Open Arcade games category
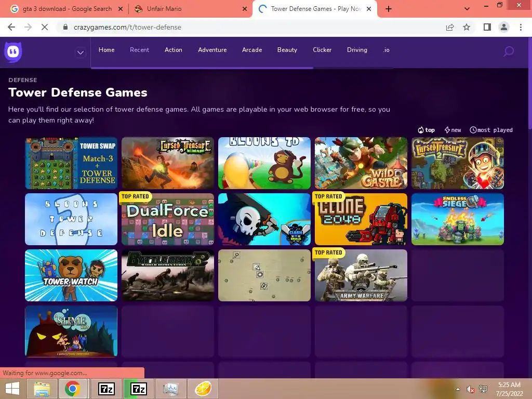Image resolution: width=532 pixels, height=399 pixels. point(252,50)
